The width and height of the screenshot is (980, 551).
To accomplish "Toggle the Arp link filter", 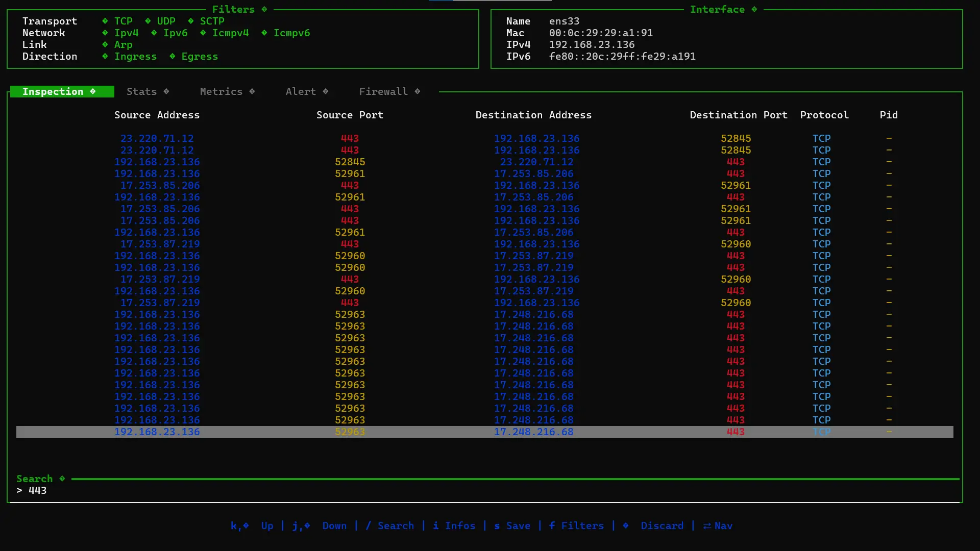I will coord(123,44).
